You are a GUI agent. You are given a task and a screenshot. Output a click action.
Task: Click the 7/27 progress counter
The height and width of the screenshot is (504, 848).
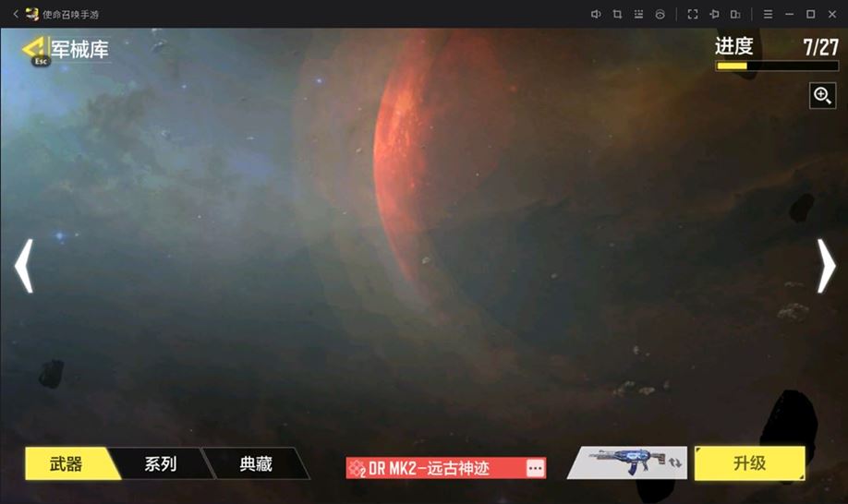tap(820, 47)
